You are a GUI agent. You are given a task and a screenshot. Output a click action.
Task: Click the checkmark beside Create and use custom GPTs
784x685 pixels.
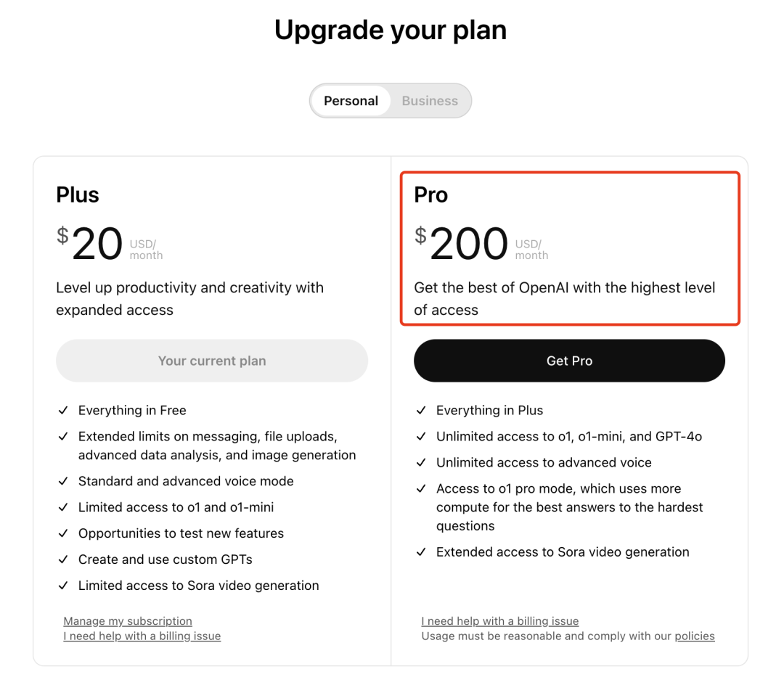[x=63, y=560]
